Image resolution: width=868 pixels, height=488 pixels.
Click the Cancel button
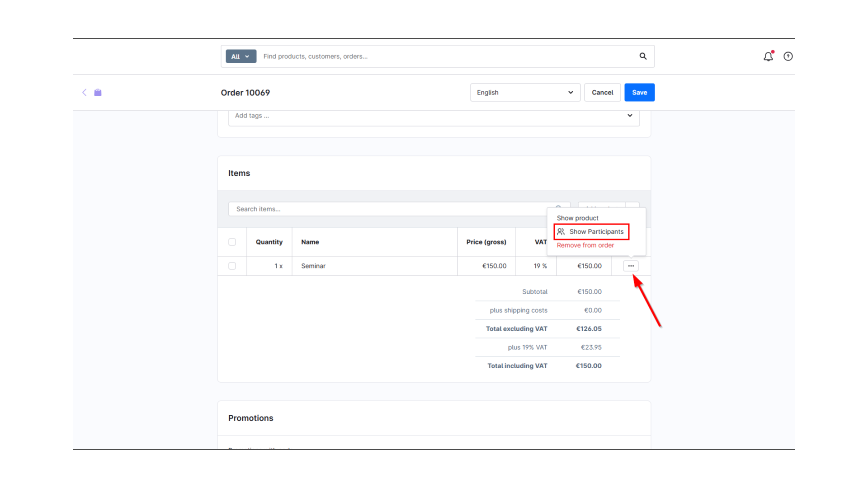tap(602, 93)
